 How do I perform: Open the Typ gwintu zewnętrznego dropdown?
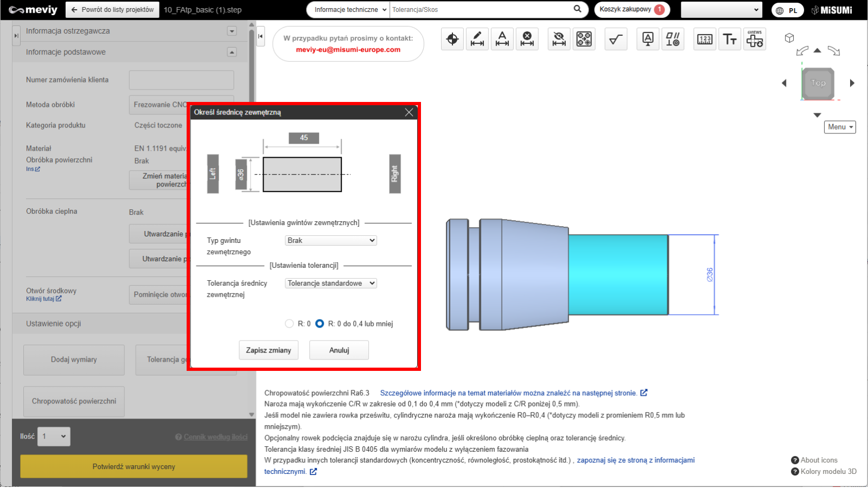click(x=331, y=240)
